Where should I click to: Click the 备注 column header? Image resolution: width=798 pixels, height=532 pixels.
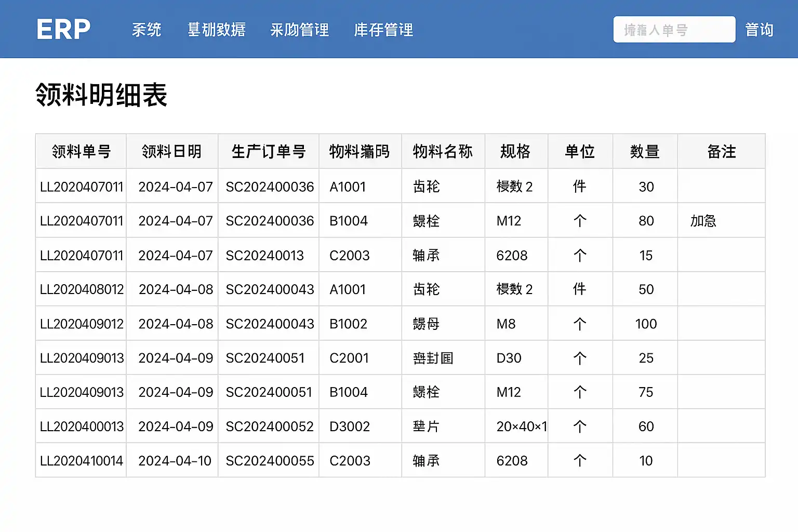click(721, 151)
